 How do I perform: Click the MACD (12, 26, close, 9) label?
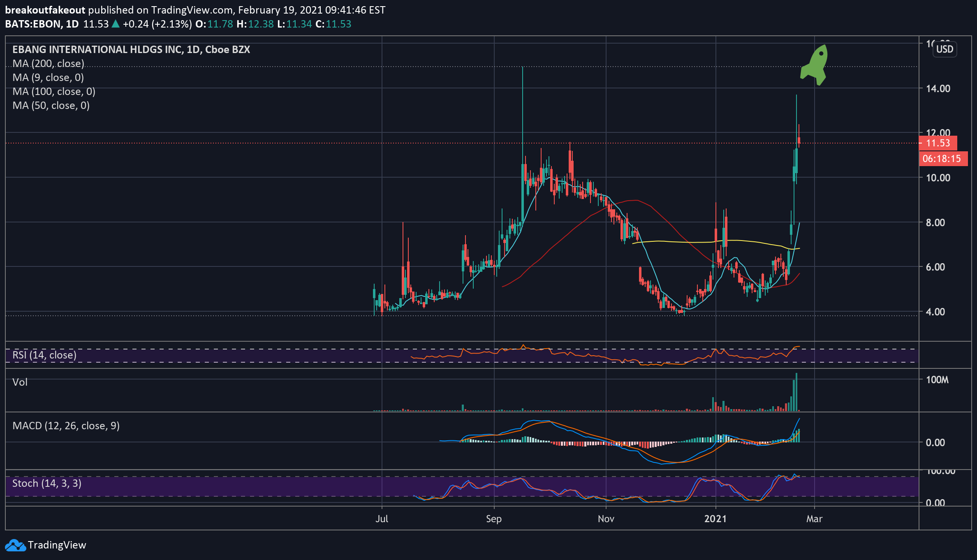66,426
